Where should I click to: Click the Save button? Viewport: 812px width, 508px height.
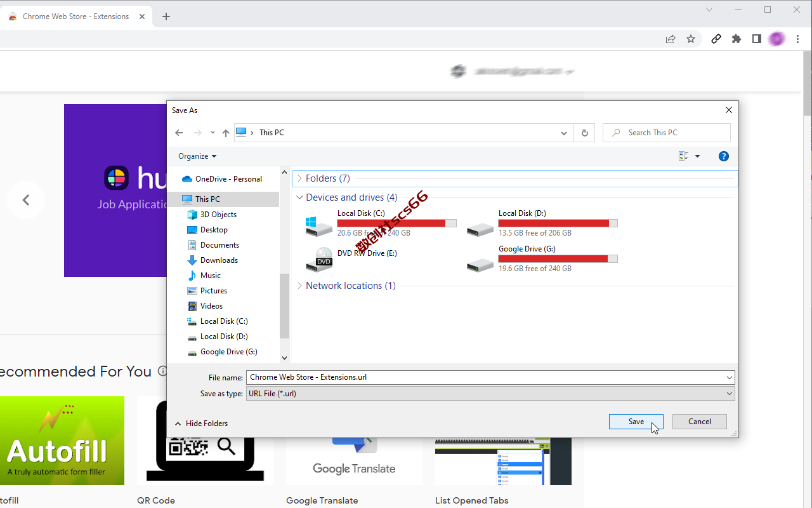click(636, 422)
